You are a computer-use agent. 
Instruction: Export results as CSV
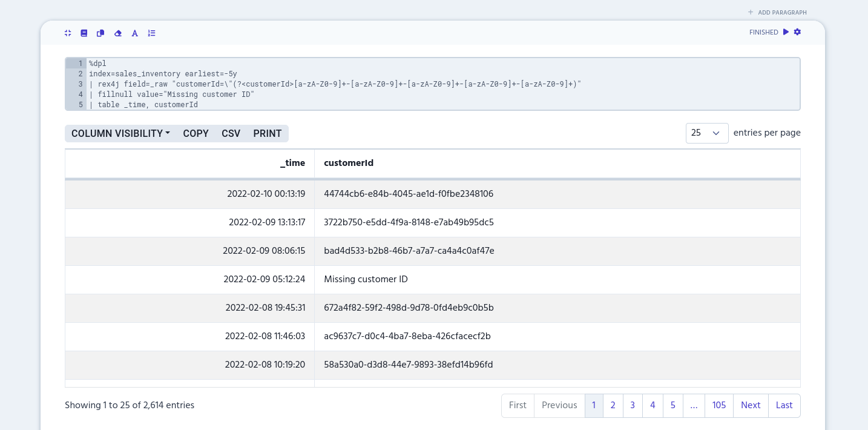click(x=231, y=133)
